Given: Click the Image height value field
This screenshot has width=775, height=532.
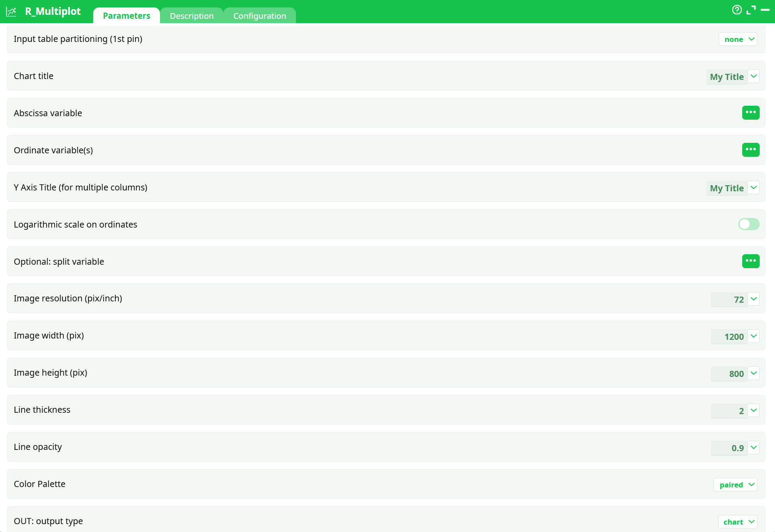Looking at the screenshot, I should [x=729, y=374].
